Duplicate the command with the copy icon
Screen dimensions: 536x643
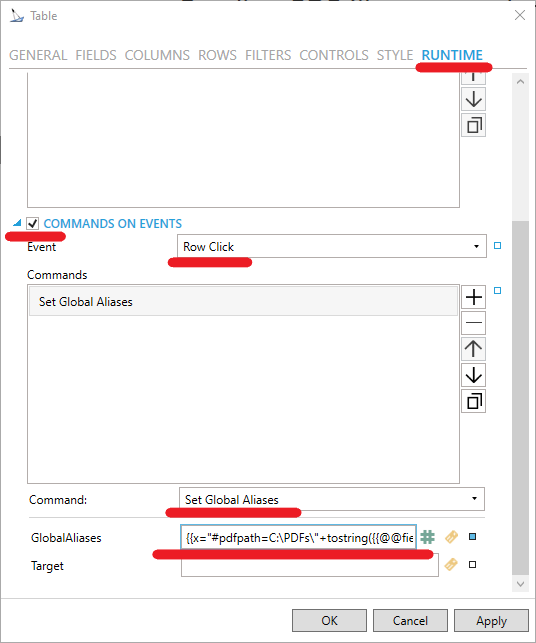click(474, 401)
